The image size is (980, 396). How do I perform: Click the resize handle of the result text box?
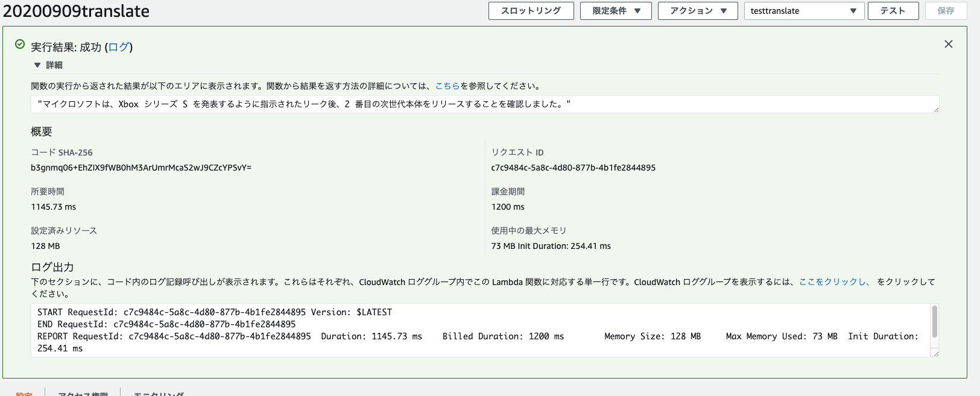pyautogui.click(x=936, y=110)
